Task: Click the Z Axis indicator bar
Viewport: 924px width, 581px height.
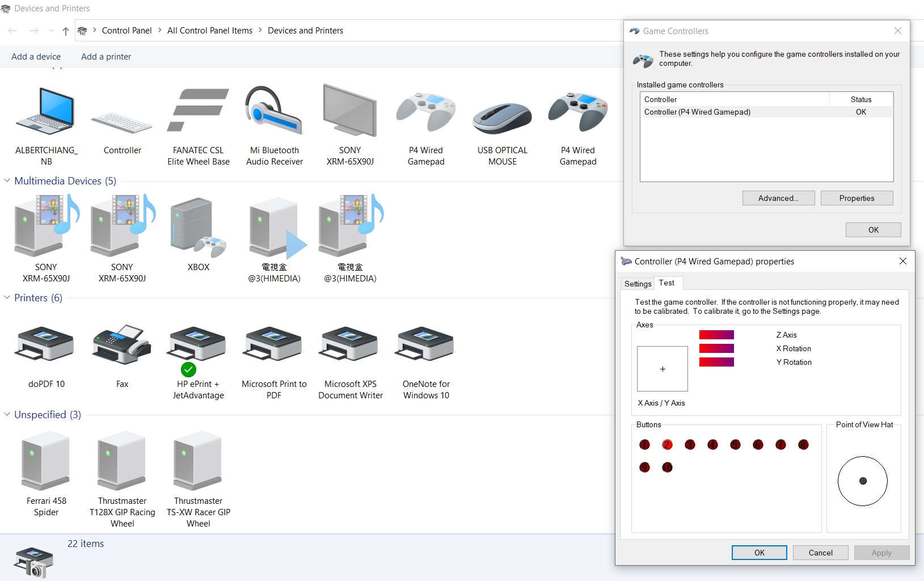Action: [x=716, y=335]
